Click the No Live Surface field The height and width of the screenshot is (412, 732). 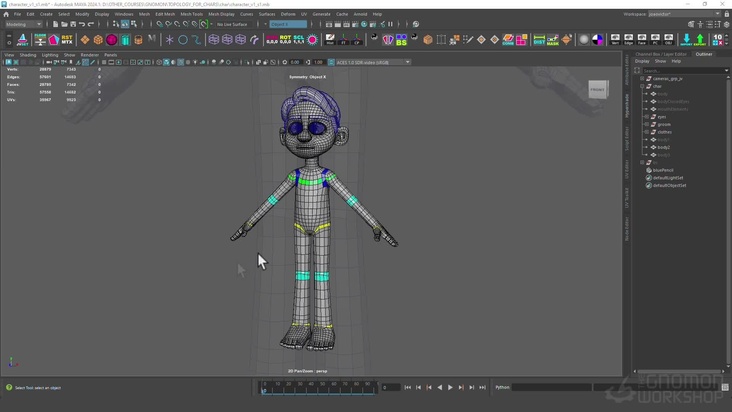click(232, 24)
